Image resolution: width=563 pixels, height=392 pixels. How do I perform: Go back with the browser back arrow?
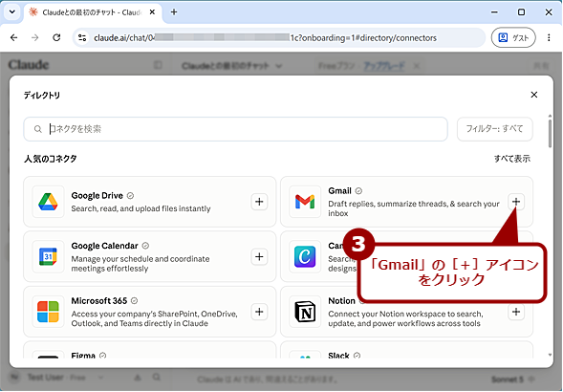click(14, 37)
